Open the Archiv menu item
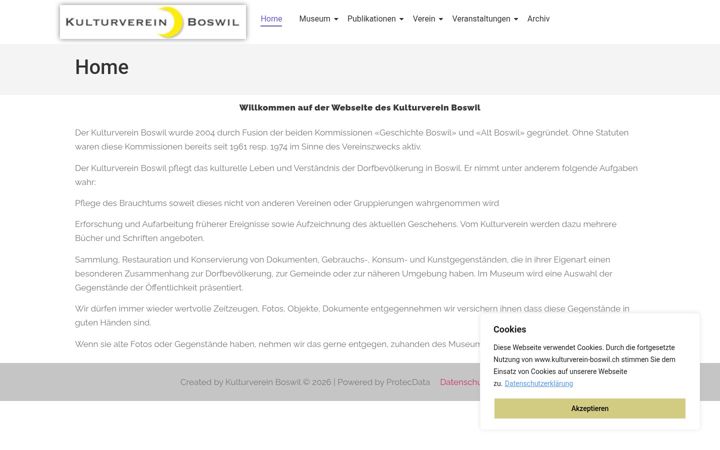720x450 pixels. pyautogui.click(x=538, y=19)
